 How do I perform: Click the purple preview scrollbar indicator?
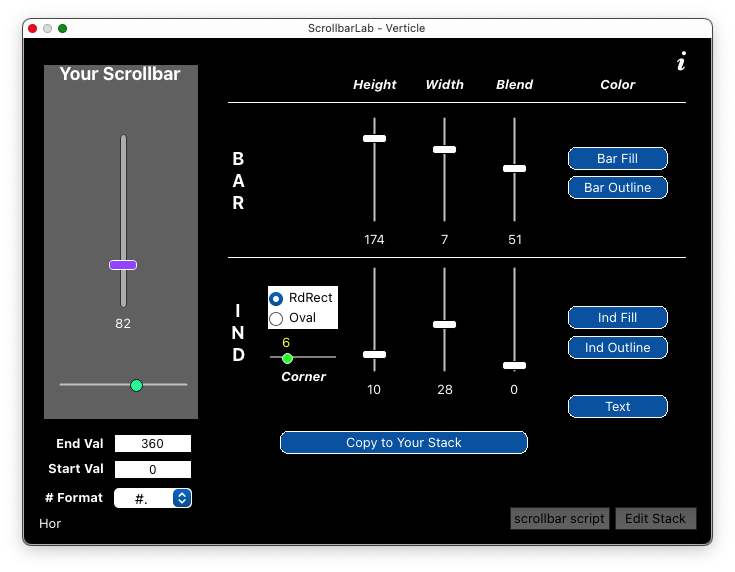tap(123, 265)
